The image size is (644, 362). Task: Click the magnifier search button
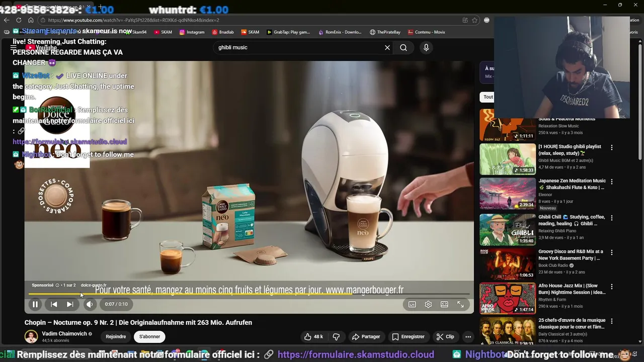coord(404,47)
